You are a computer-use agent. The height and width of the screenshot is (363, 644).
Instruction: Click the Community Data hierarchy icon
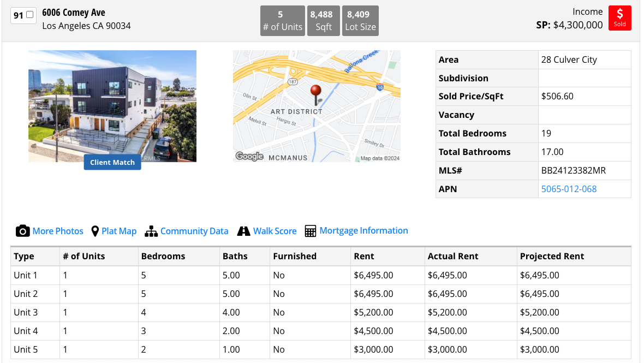point(151,231)
